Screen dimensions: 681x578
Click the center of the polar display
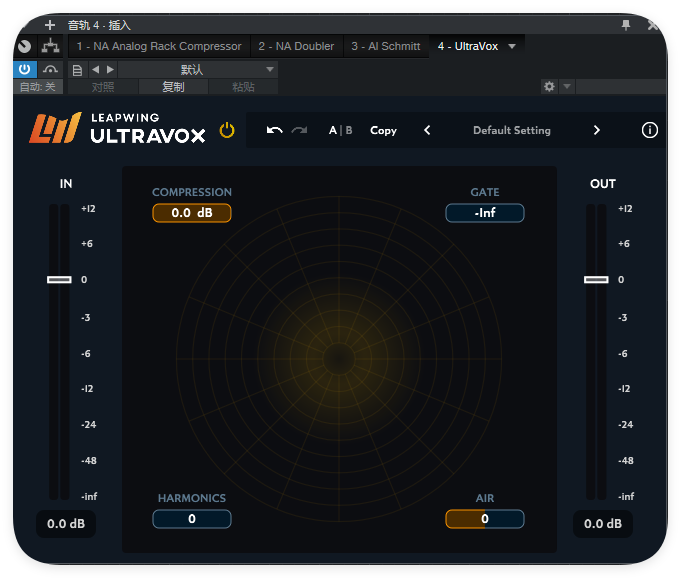coord(339,359)
